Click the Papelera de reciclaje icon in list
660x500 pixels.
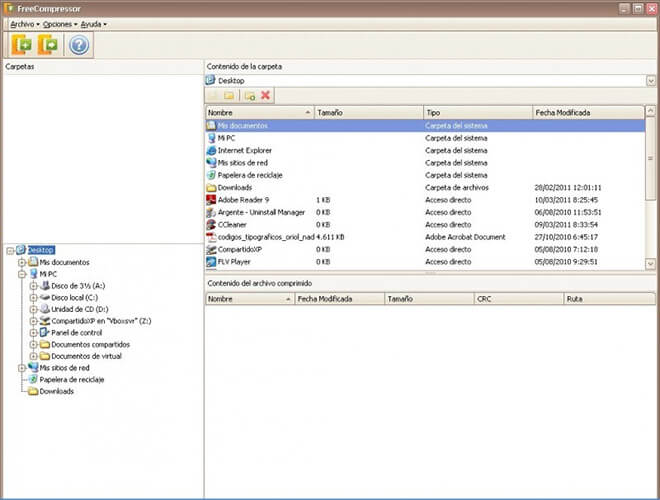click(211, 175)
